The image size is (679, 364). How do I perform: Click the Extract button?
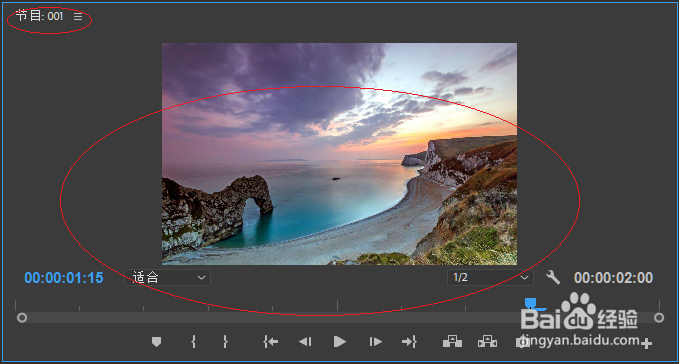[x=487, y=342]
